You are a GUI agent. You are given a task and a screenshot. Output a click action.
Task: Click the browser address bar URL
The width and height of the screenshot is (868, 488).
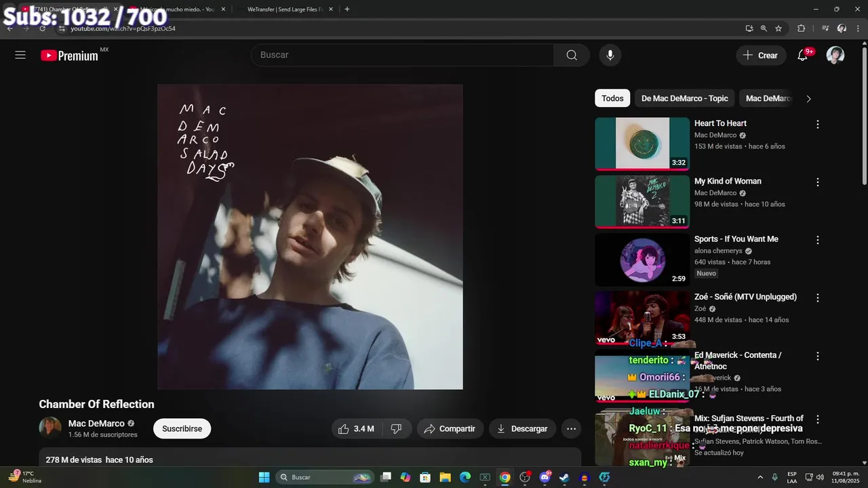pos(123,28)
